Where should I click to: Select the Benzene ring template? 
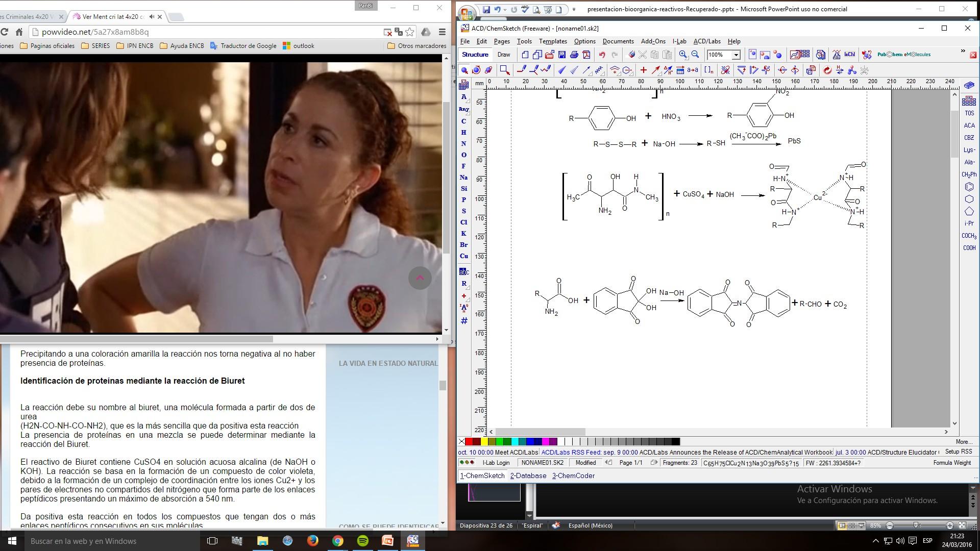969,187
